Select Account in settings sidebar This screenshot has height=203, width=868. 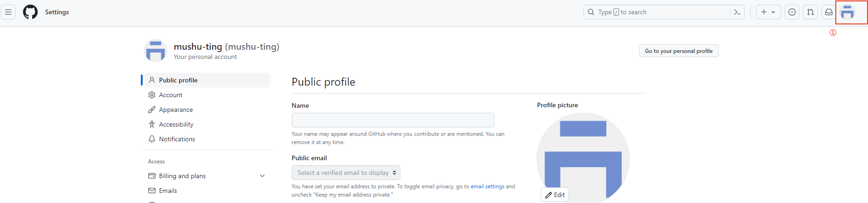[x=171, y=95]
